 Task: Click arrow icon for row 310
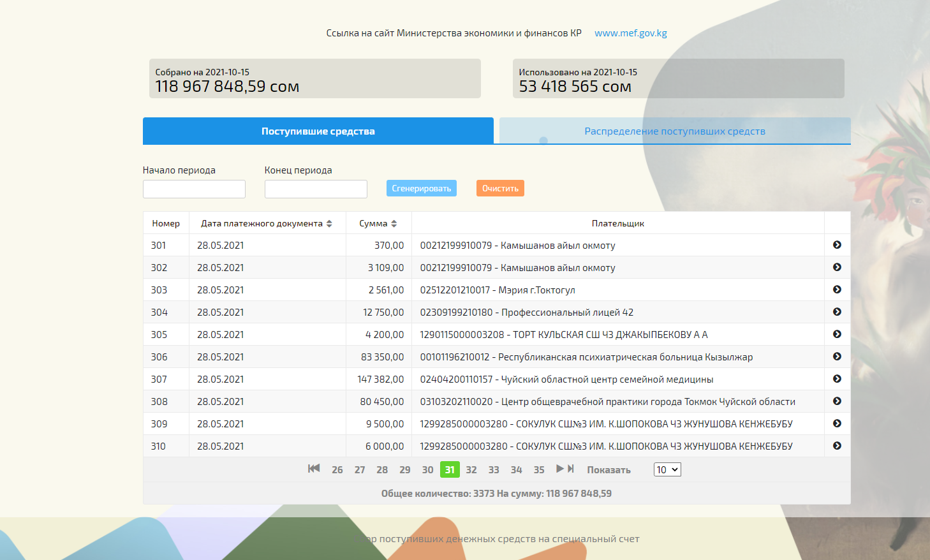click(x=837, y=446)
